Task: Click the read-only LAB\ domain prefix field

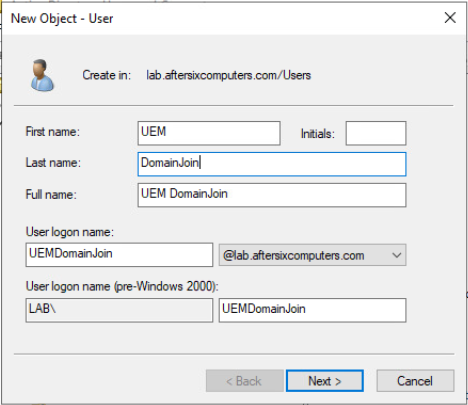Action: pyautogui.click(x=119, y=310)
